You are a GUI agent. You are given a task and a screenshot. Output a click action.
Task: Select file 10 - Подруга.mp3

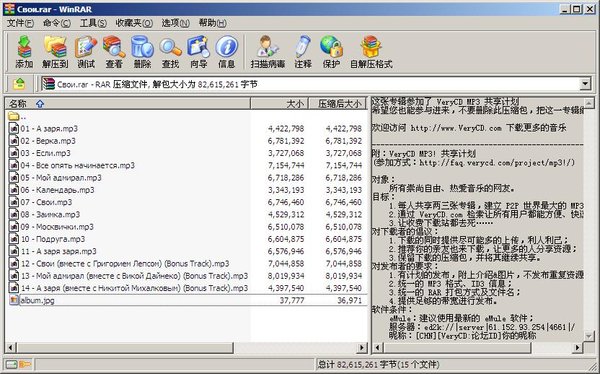click(53, 239)
